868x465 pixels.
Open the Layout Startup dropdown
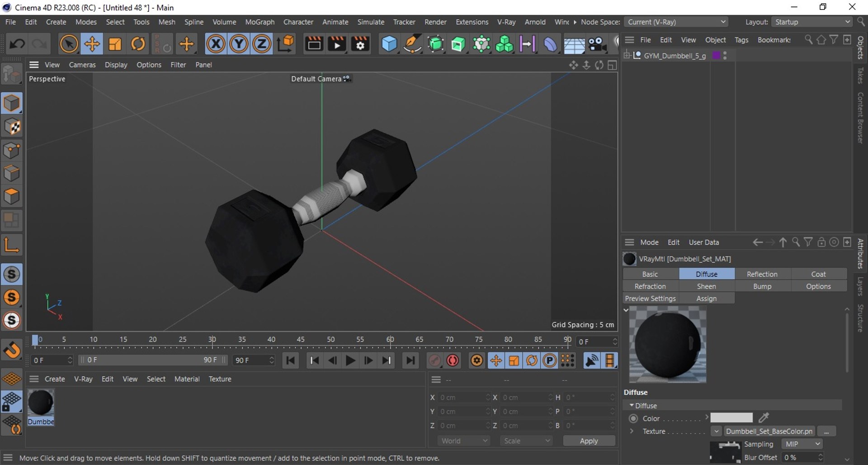point(812,22)
